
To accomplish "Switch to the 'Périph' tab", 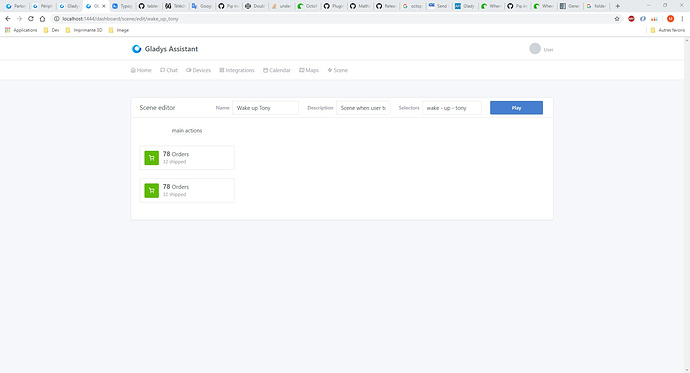I will (42, 6).
